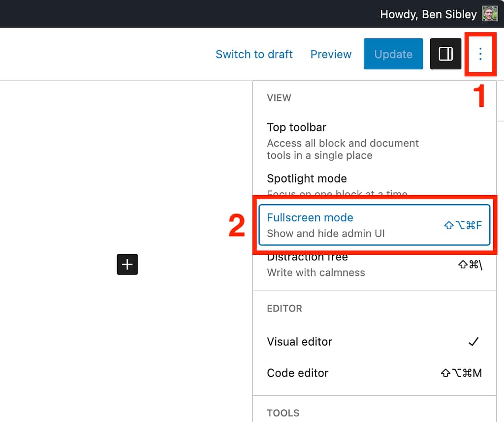Open the Preview dropdown
This screenshot has height=422, width=504.
click(x=330, y=54)
